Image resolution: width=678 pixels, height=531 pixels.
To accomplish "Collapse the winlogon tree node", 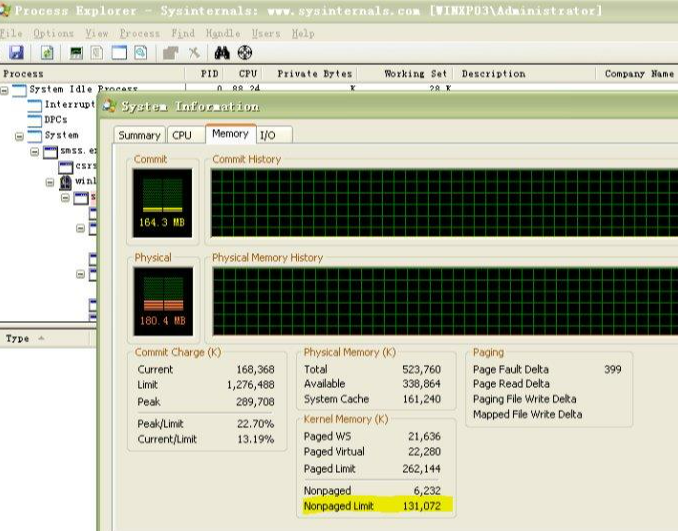I will tap(50, 182).
